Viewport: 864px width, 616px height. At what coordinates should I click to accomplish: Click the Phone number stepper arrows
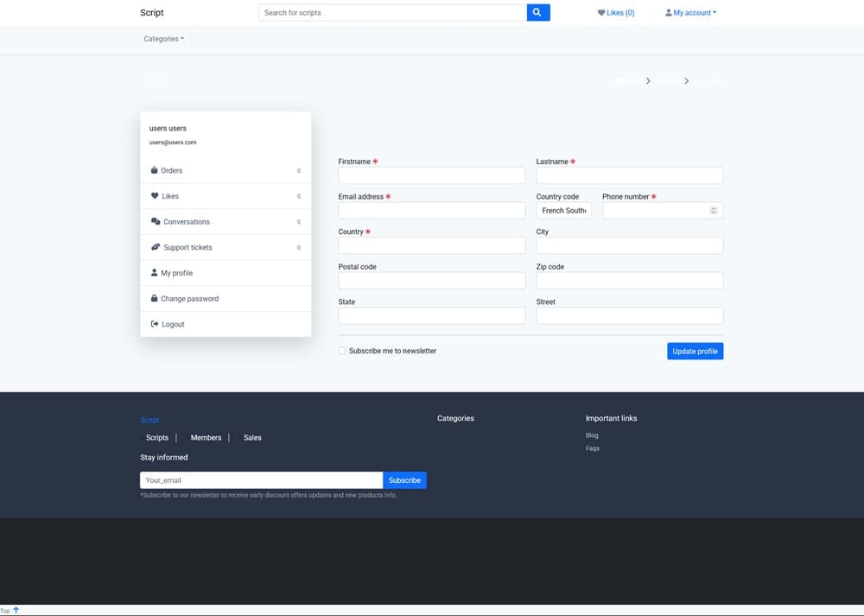click(714, 211)
